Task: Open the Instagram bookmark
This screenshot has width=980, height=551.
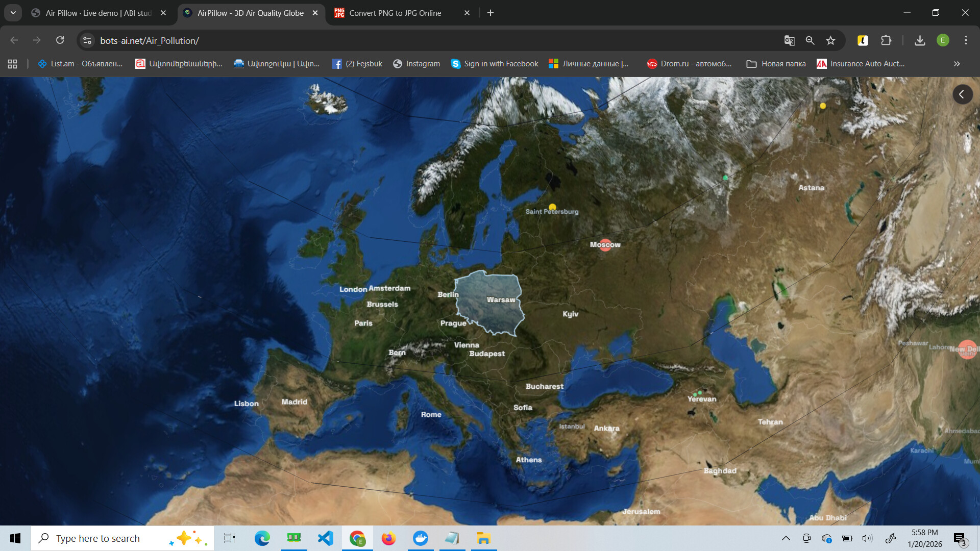Action: 416,64
